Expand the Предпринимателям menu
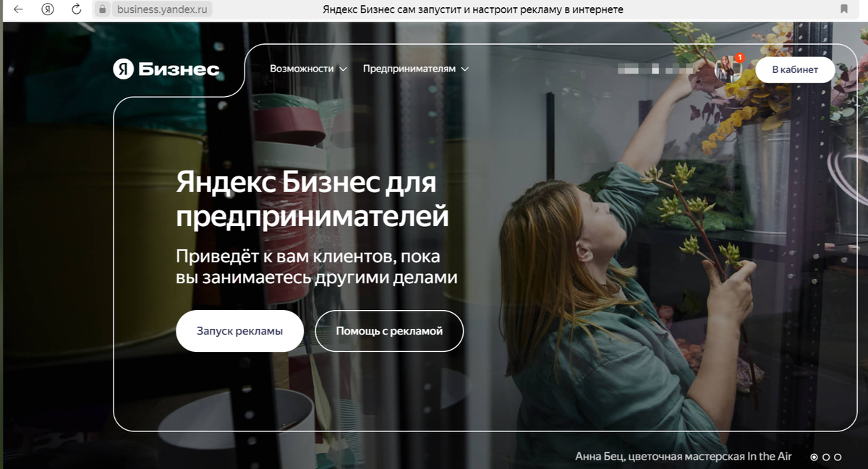The width and height of the screenshot is (868, 469). (416, 69)
